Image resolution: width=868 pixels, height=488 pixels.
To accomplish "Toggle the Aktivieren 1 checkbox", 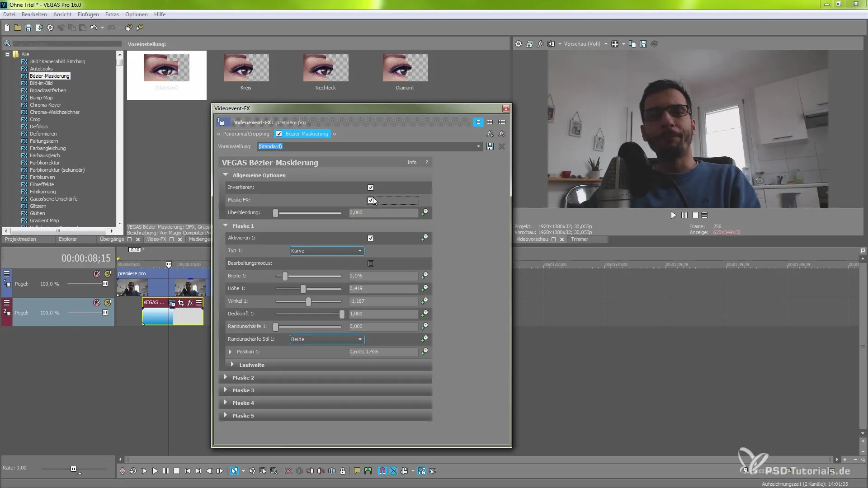I will pyautogui.click(x=371, y=238).
